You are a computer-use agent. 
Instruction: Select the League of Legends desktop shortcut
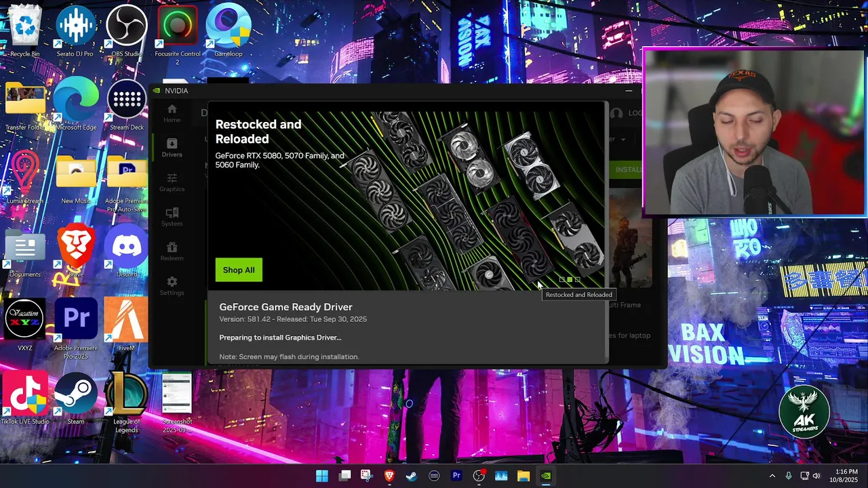point(126,403)
